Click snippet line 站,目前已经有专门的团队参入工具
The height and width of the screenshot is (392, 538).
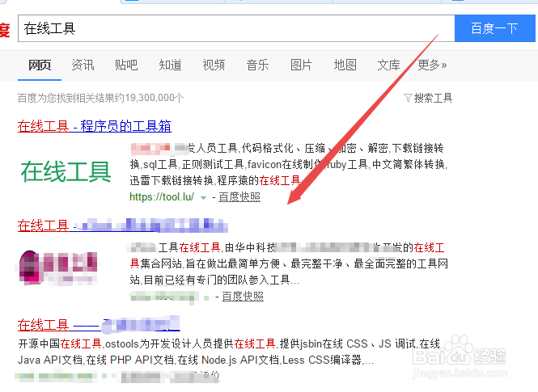pos(214,280)
